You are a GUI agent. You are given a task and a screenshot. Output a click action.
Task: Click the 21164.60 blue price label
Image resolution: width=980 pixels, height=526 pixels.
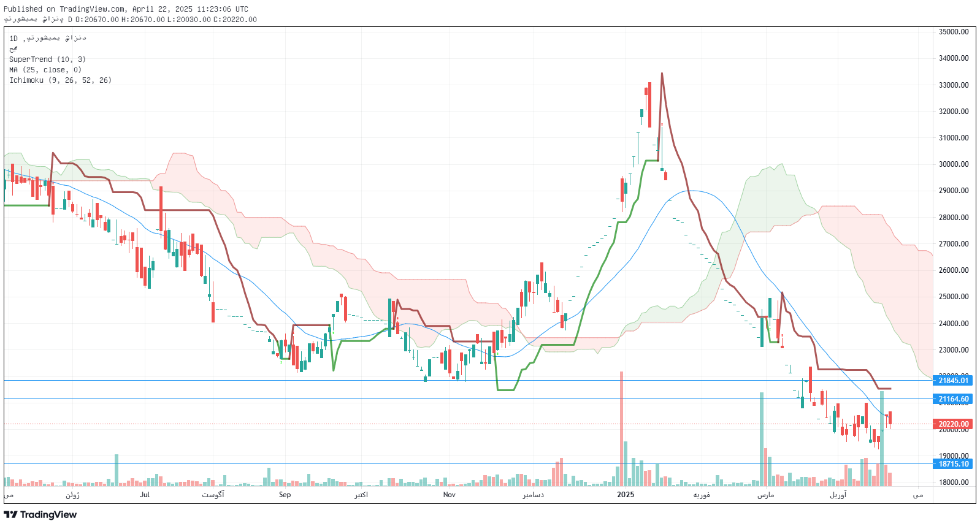click(954, 399)
